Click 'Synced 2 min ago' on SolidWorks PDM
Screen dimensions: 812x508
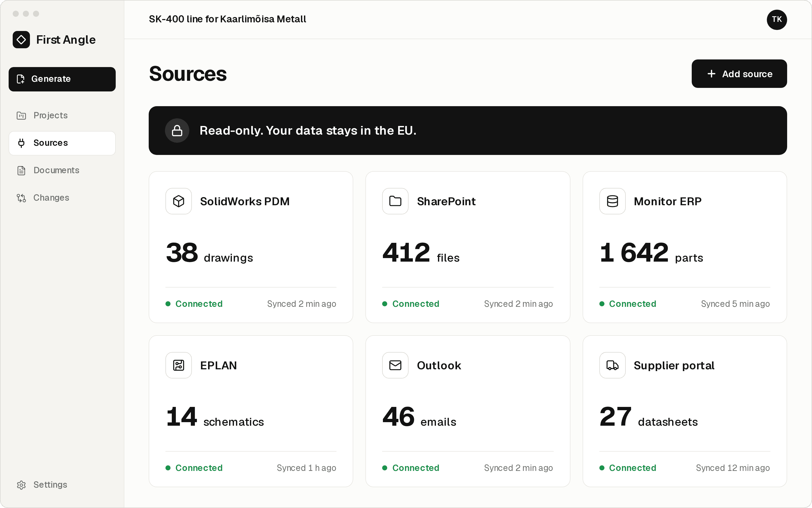point(302,304)
